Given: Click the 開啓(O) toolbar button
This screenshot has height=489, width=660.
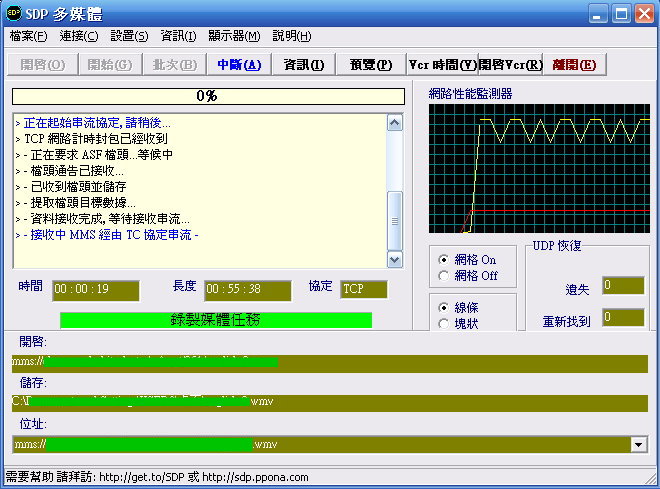Looking at the screenshot, I should click(x=43, y=64).
